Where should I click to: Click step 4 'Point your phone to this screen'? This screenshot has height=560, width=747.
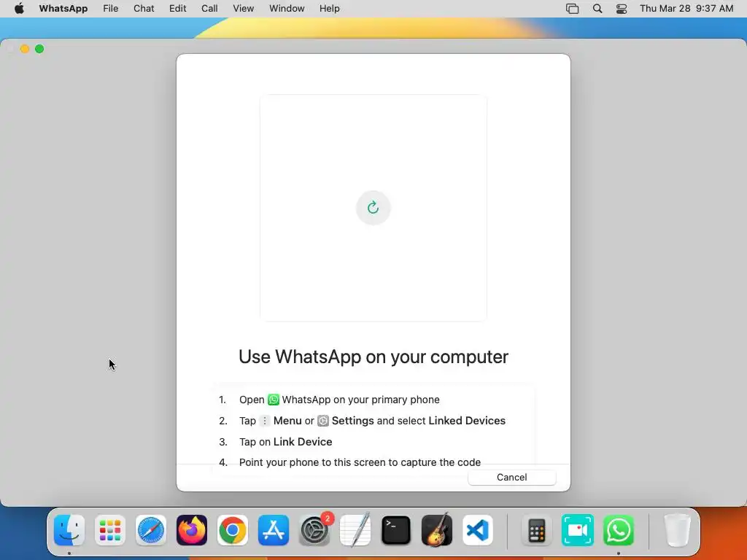coord(360,462)
